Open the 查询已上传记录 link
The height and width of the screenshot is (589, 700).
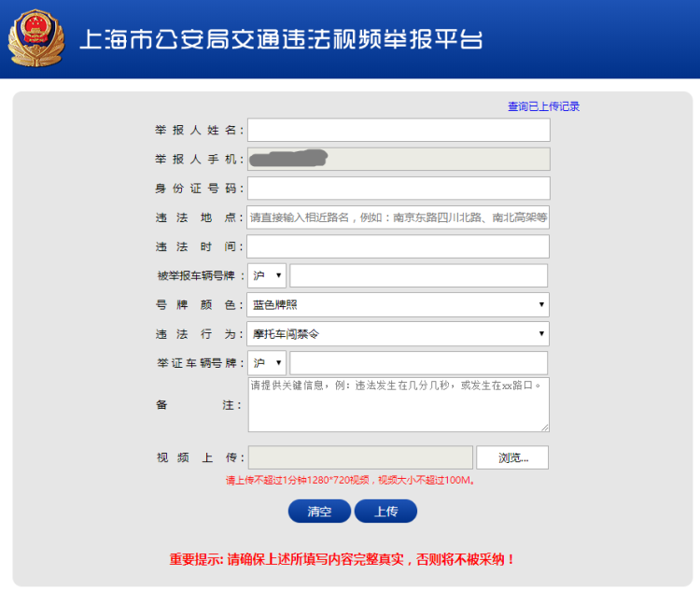point(543,106)
